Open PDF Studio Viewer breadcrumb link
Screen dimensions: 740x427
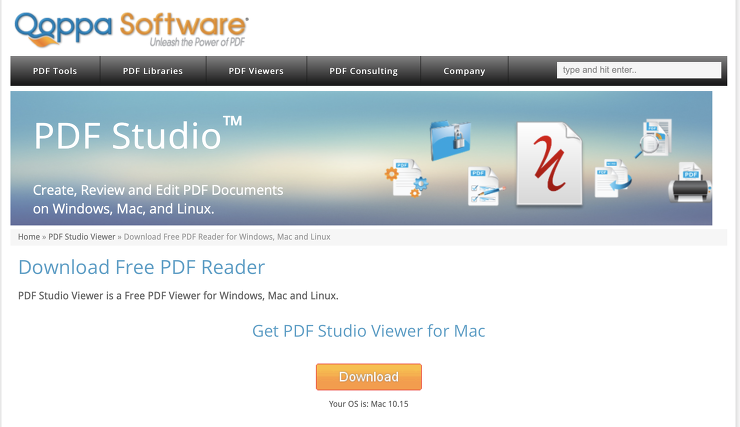tap(82, 237)
